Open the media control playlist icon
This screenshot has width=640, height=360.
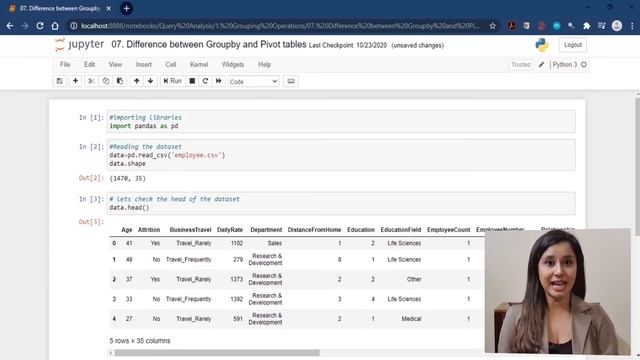click(x=602, y=26)
